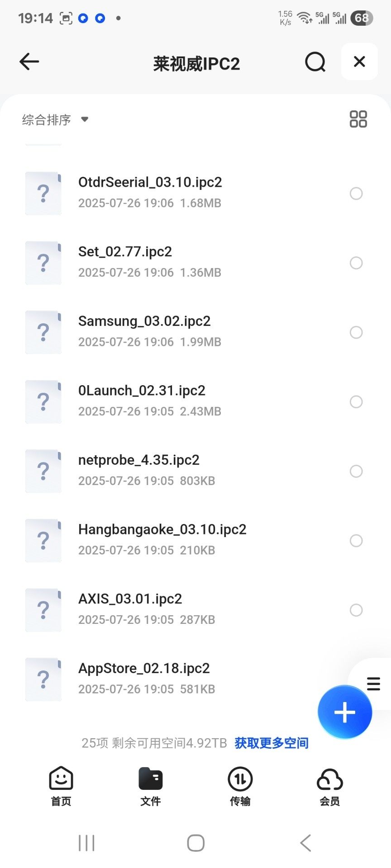Select the OtdrSeerial_03.10.ipc2 radio button
The width and height of the screenshot is (391, 868).
coord(356,193)
